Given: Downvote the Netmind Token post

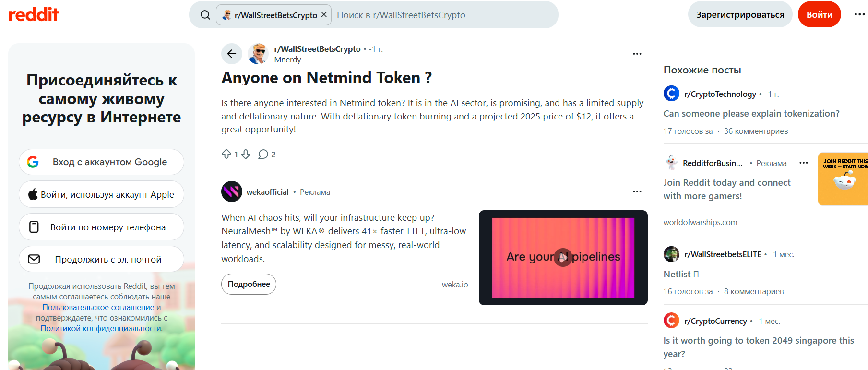Looking at the screenshot, I should pos(246,154).
